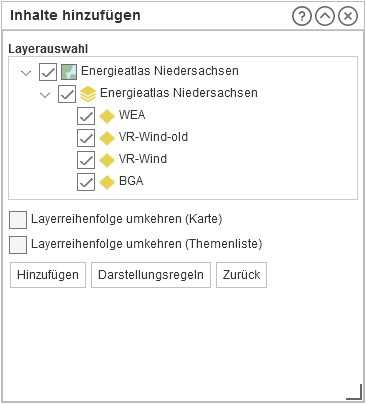Click the Hinzufügen button
Image resolution: width=366 pixels, height=404 pixels.
pyautogui.click(x=48, y=275)
